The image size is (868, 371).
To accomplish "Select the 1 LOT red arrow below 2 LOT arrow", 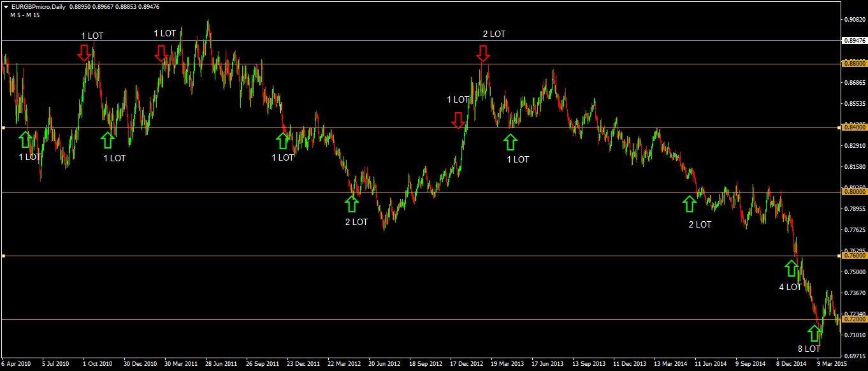I will (x=459, y=120).
